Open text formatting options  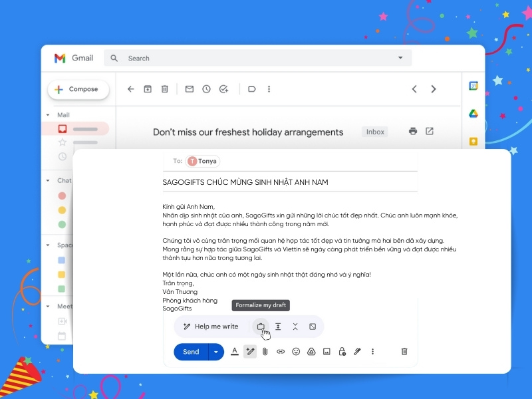[x=235, y=352]
